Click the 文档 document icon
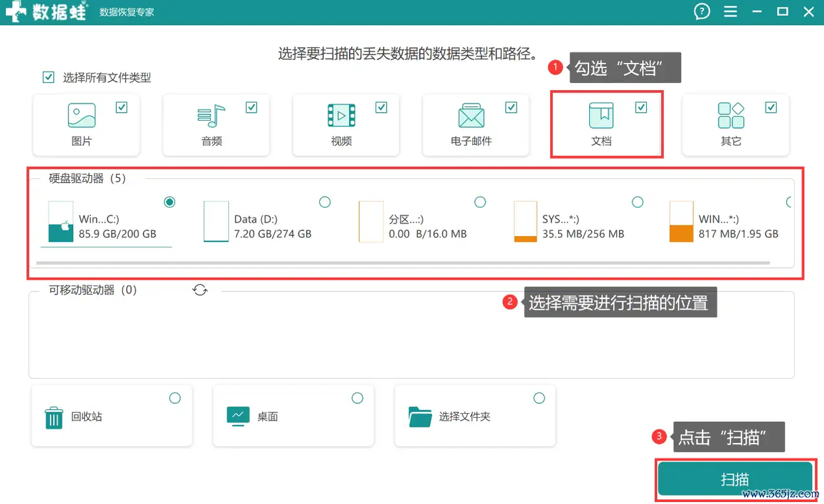 coord(601,115)
